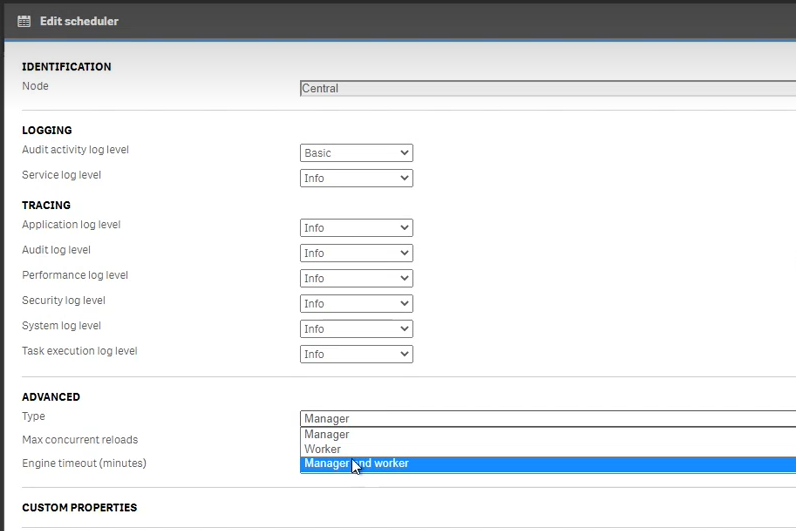Image resolution: width=796 pixels, height=531 pixels.
Task: Expand the System log level dropdown
Action: pyautogui.click(x=356, y=329)
